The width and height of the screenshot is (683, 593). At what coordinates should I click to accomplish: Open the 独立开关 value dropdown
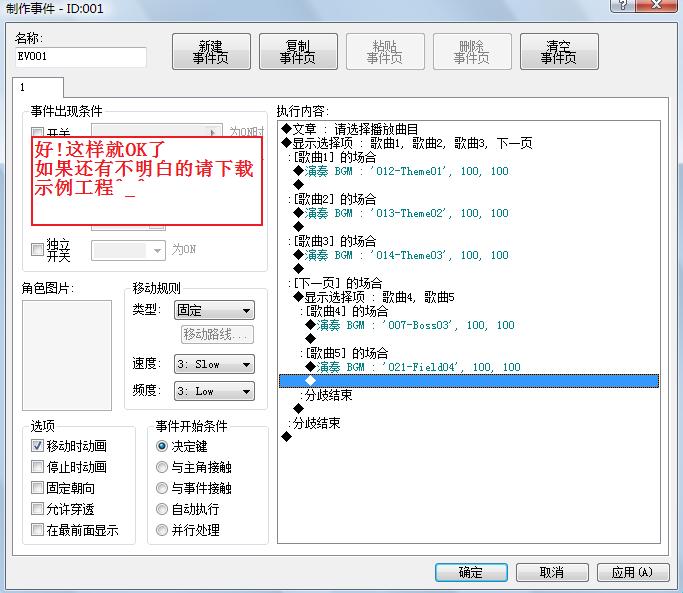pyautogui.click(x=128, y=251)
